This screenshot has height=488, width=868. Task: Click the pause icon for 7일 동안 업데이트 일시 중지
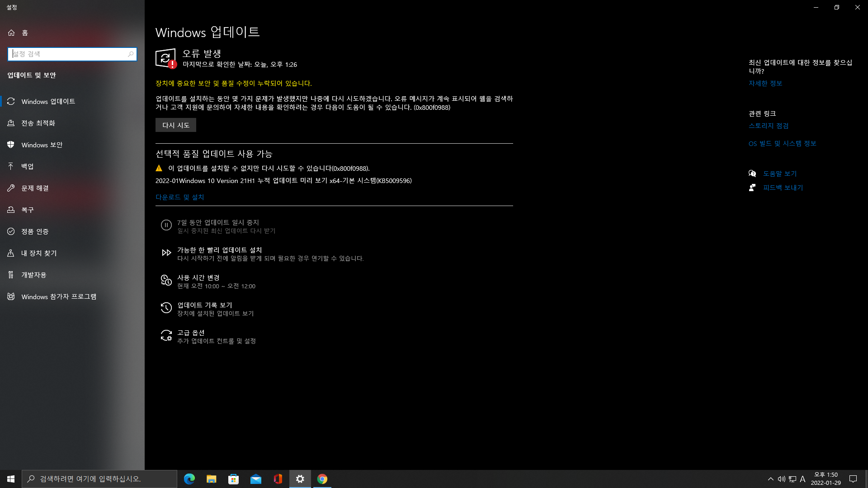click(x=166, y=225)
